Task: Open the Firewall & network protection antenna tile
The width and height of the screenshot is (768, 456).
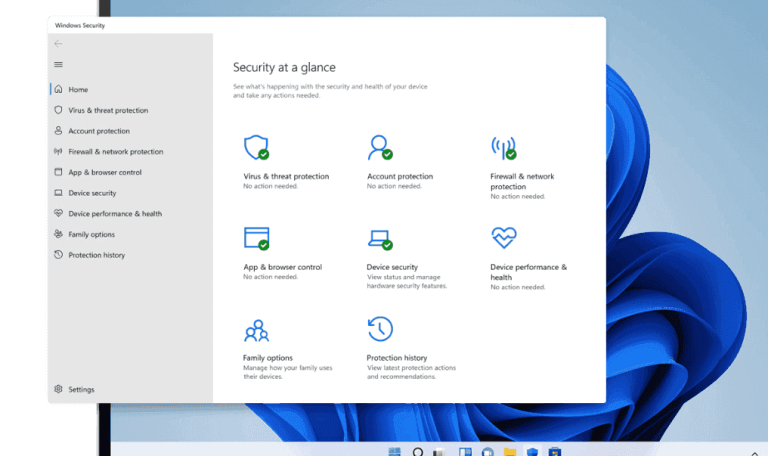Action: pos(522,168)
